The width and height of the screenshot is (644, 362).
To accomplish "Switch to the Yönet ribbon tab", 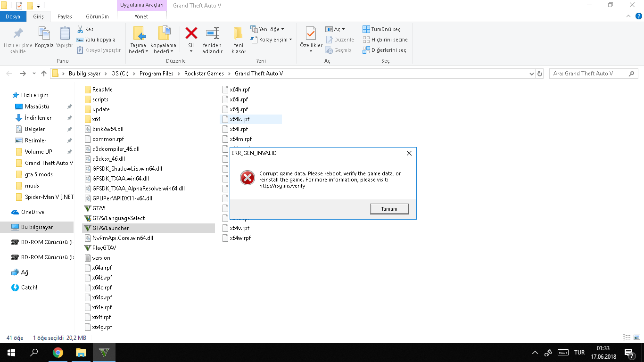I will coord(141,16).
